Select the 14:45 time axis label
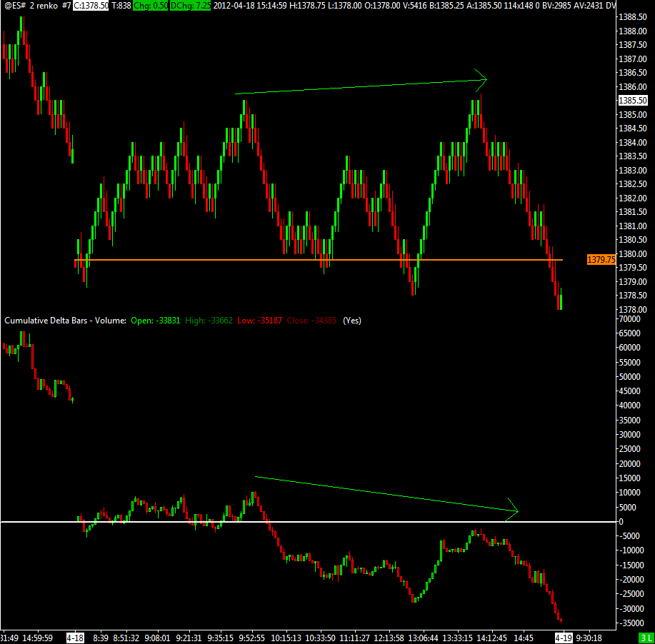This screenshot has height=644, width=655. click(x=524, y=638)
